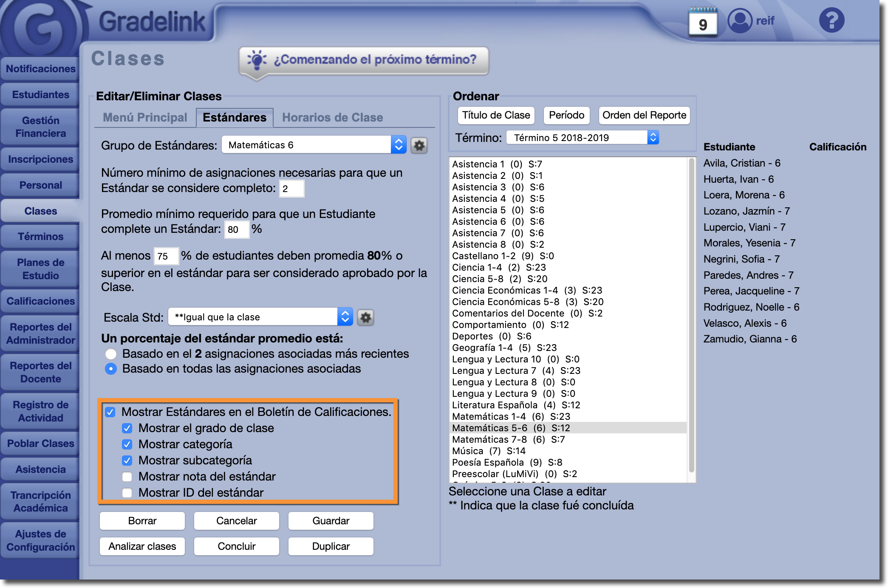Check Mostrar ID del estándar
The image size is (888, 588).
pos(127,493)
